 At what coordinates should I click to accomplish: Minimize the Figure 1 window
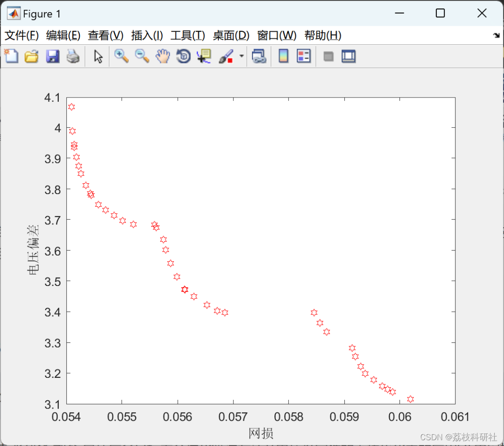click(x=399, y=13)
